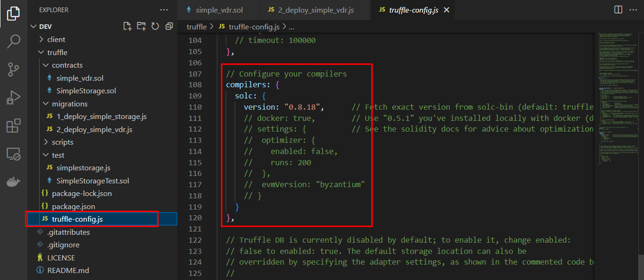This screenshot has height=280, width=644.
Task: Create a new file in DEV
Action: (127, 26)
